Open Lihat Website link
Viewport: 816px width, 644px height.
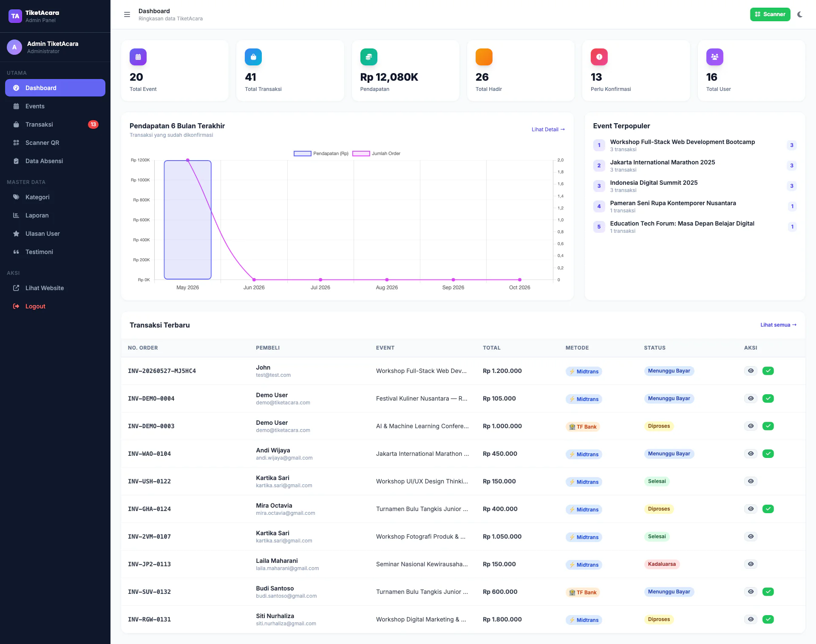(55, 288)
